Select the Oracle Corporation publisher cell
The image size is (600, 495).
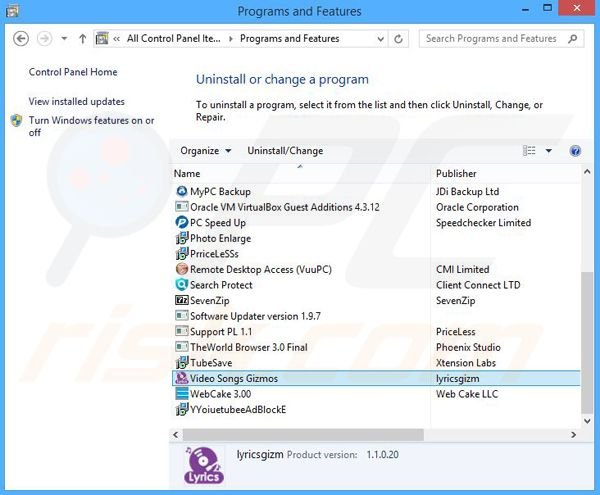(x=477, y=207)
